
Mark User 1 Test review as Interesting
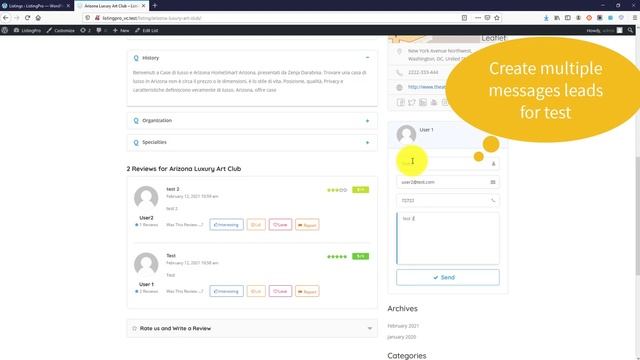(x=227, y=291)
